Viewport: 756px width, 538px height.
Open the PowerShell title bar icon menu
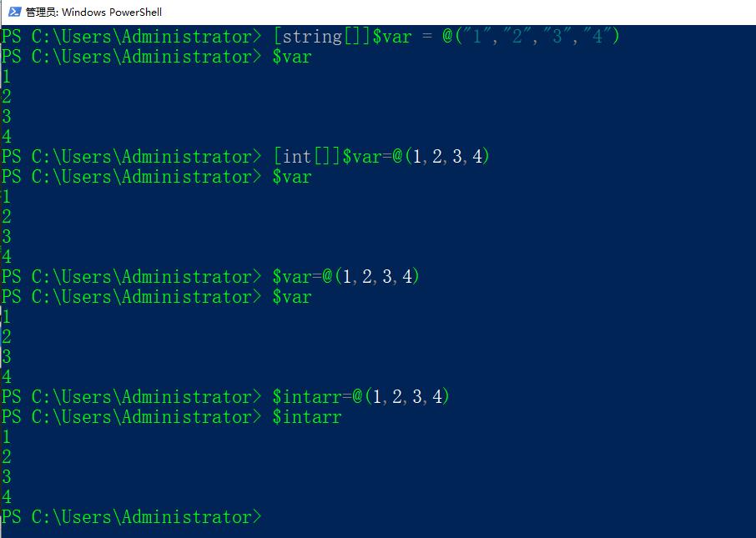click(x=14, y=12)
